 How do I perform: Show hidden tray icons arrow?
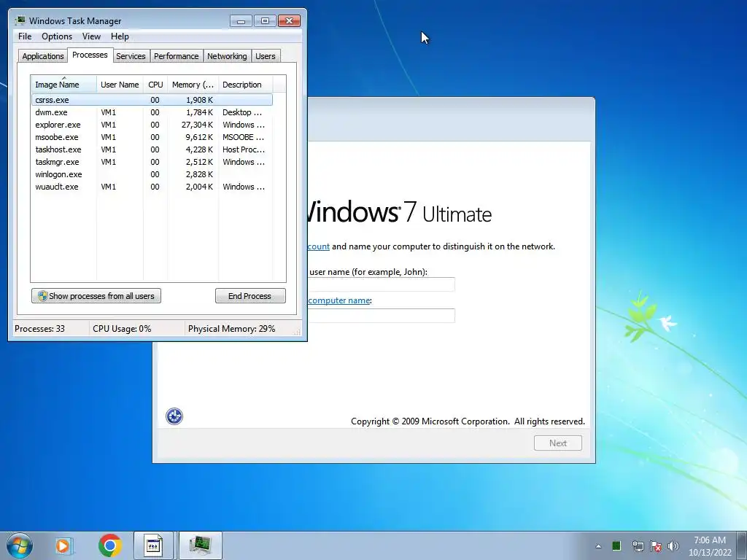[x=598, y=546]
